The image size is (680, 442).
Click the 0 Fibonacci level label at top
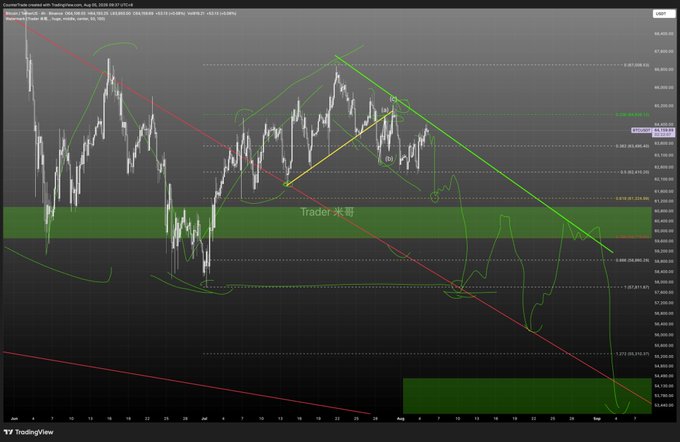tap(637, 65)
